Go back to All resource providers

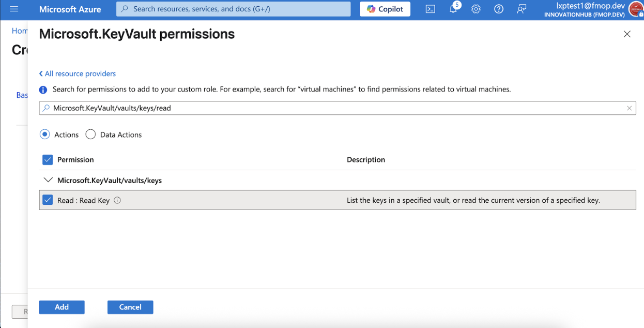click(x=78, y=73)
